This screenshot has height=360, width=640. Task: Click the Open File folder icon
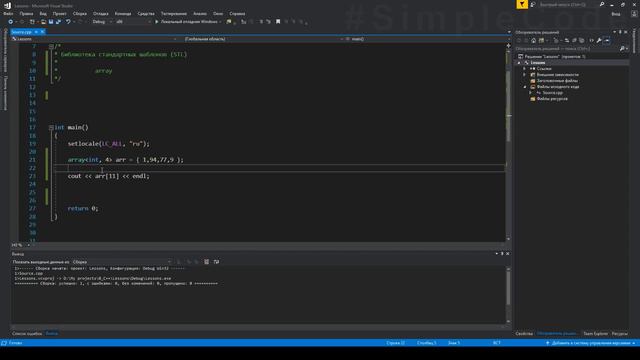[x=43, y=22]
